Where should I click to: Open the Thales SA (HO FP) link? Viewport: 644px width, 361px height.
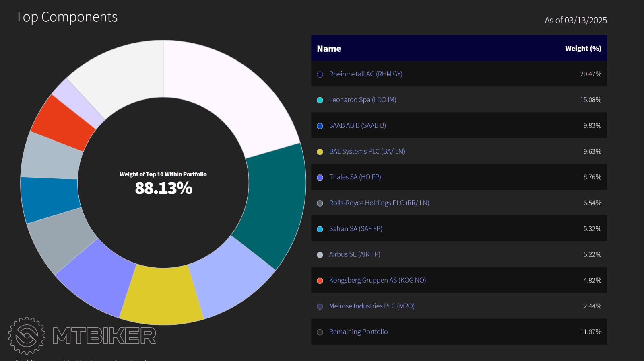[x=355, y=177]
